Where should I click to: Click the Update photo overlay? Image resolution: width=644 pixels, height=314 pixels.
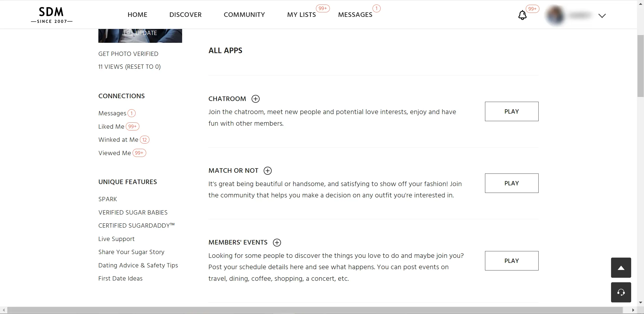146,33
